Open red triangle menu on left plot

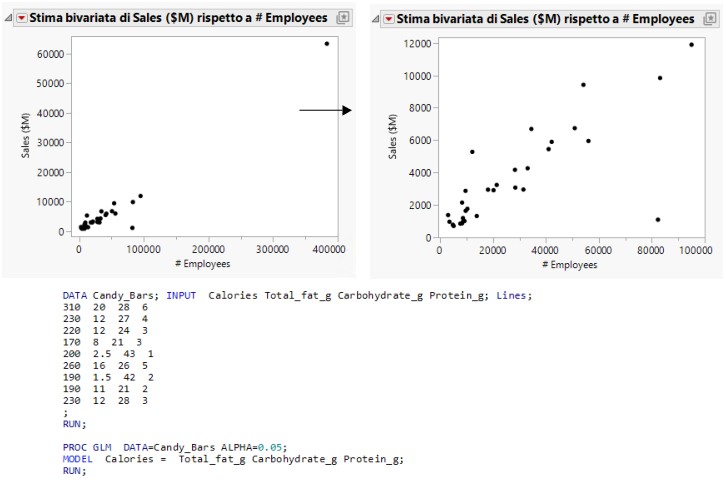(21, 19)
